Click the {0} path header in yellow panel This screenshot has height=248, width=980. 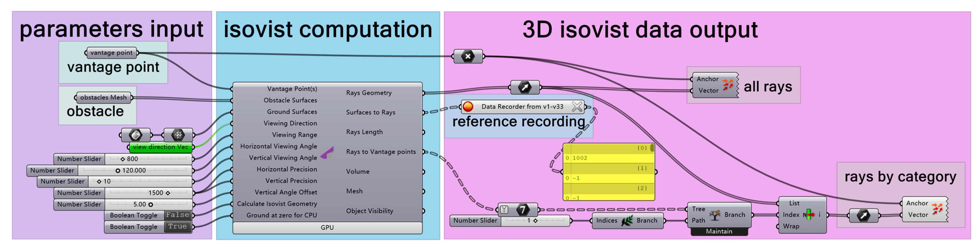(x=642, y=148)
